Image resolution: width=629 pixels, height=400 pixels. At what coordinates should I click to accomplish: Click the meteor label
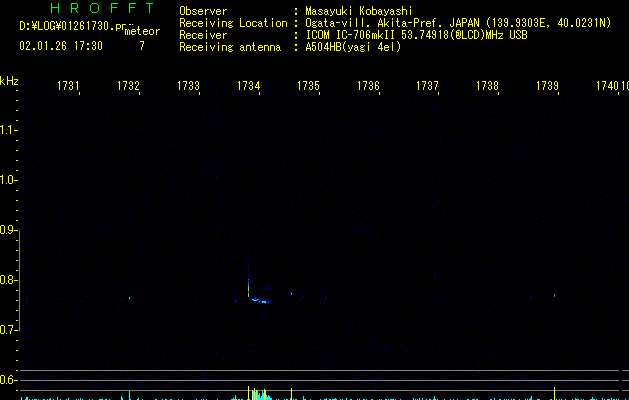142,31
